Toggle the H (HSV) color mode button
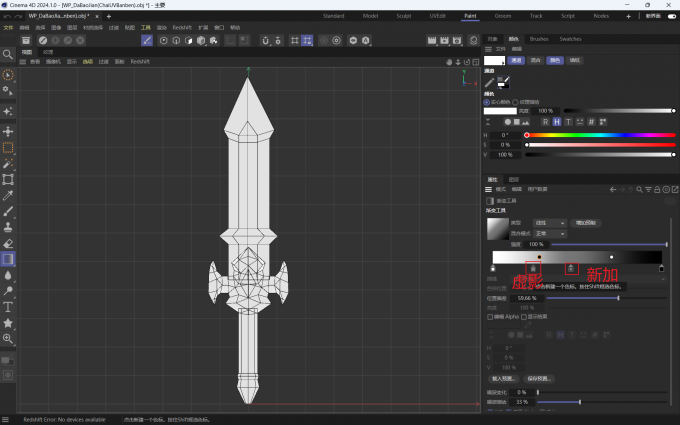The width and height of the screenshot is (680, 425). point(557,122)
